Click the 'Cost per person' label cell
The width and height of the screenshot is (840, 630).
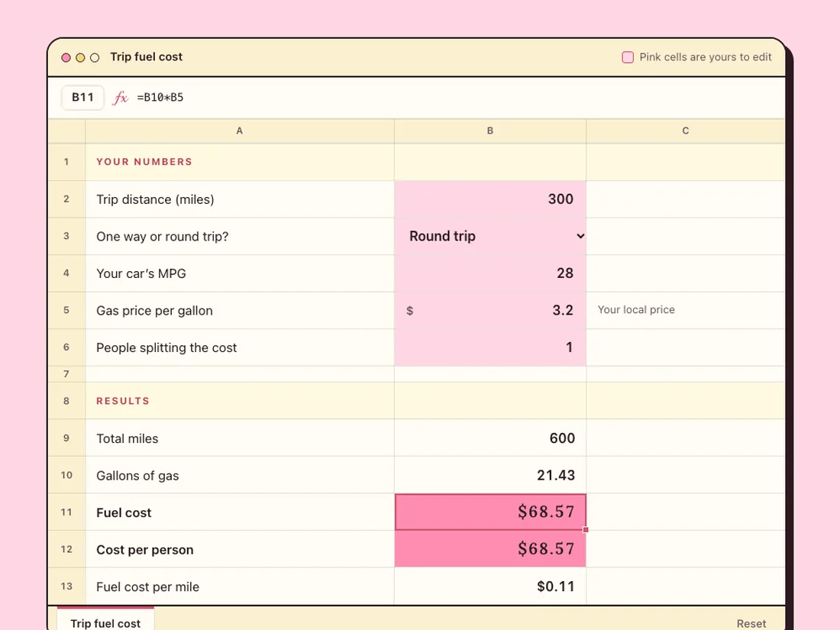coord(240,549)
